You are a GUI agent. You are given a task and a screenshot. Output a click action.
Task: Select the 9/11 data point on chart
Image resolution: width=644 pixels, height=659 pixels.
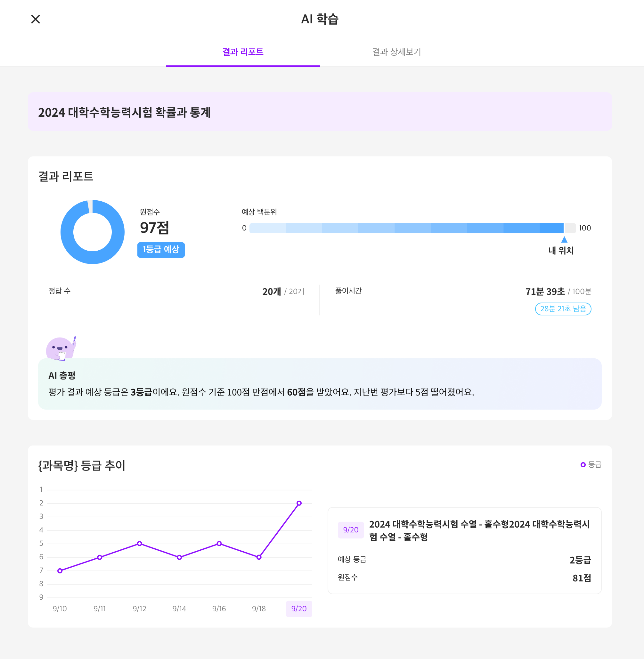click(x=100, y=557)
